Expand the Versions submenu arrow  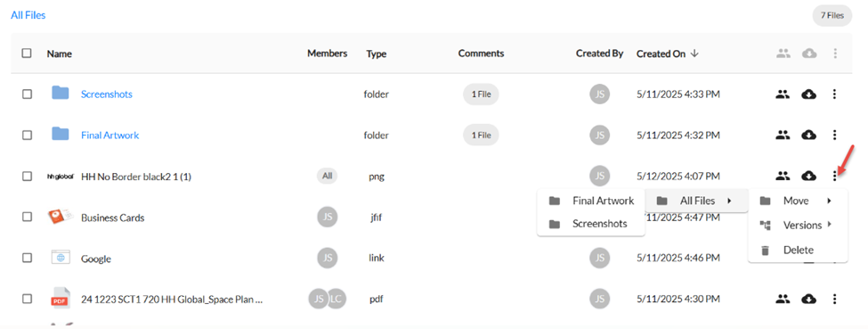click(829, 225)
